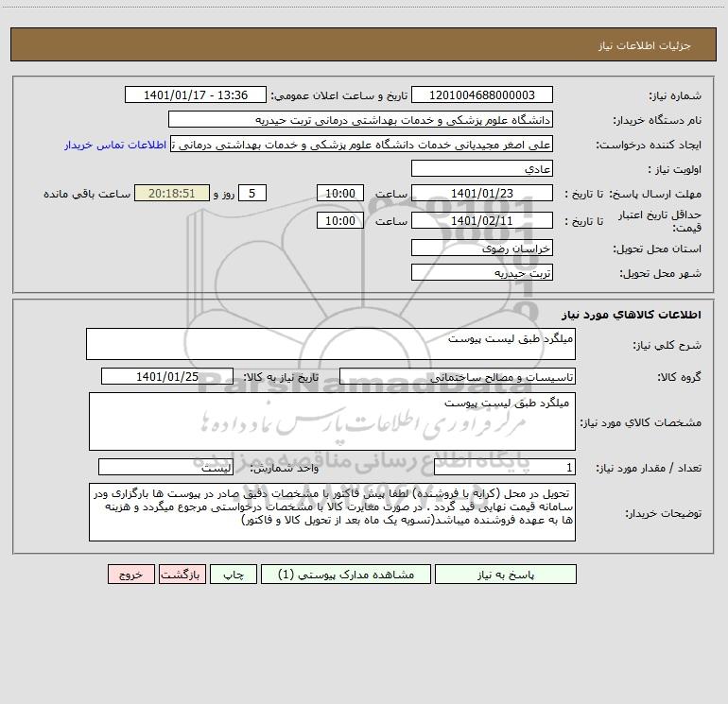Click the countdown timer 20:18:51

[172, 193]
